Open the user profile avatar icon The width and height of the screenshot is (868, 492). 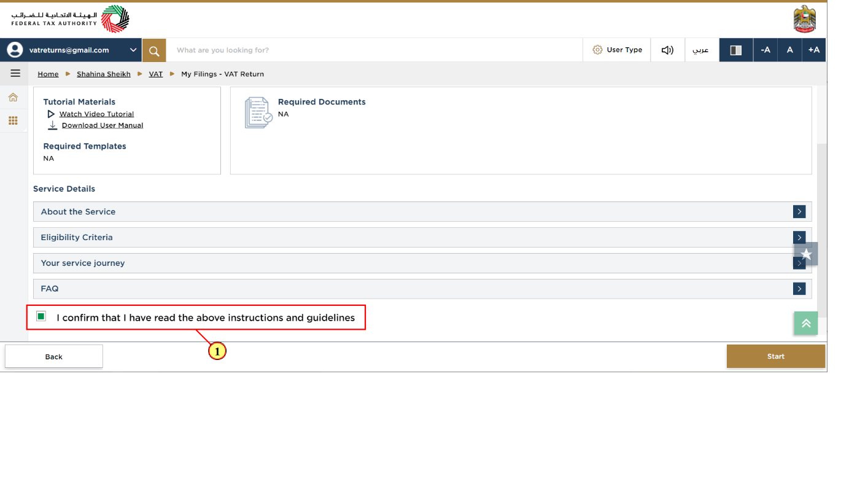tap(15, 50)
